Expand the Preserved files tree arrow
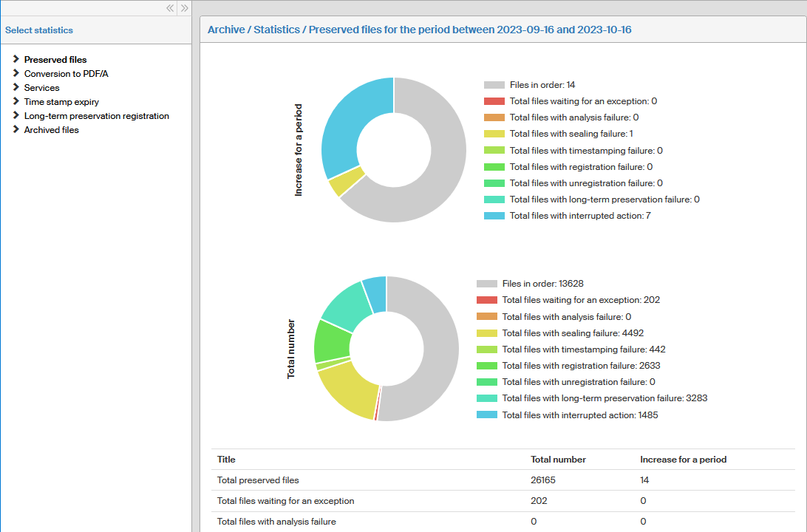The image size is (807, 532). (x=16, y=59)
